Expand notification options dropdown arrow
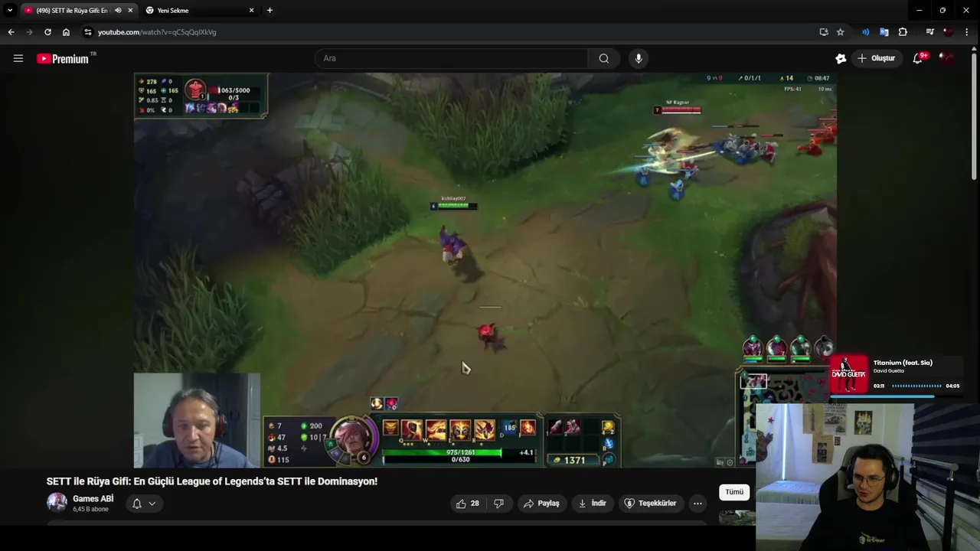980x551 pixels. click(x=152, y=504)
